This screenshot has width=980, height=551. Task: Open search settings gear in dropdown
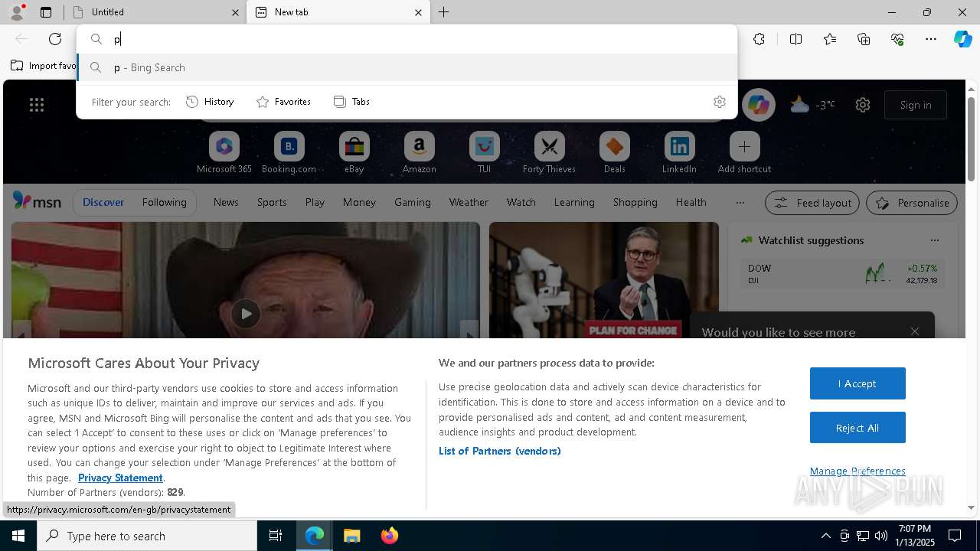click(719, 102)
